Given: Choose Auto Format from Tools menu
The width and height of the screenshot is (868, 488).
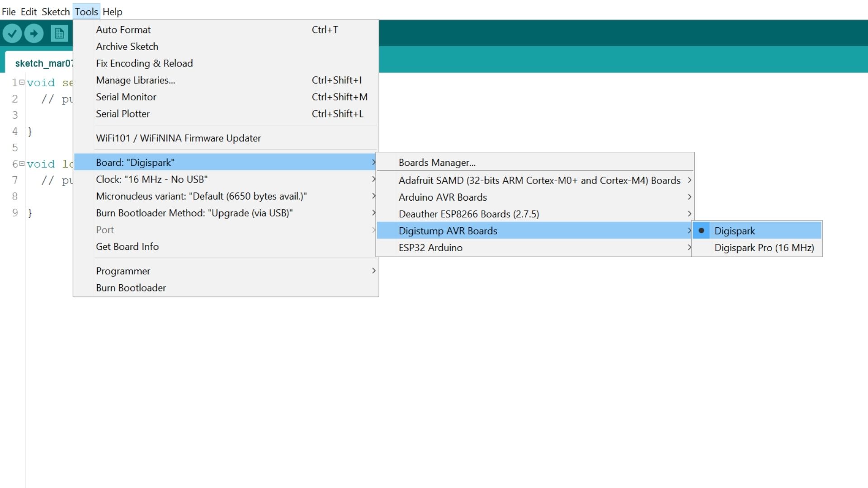Looking at the screenshot, I should point(226,30).
